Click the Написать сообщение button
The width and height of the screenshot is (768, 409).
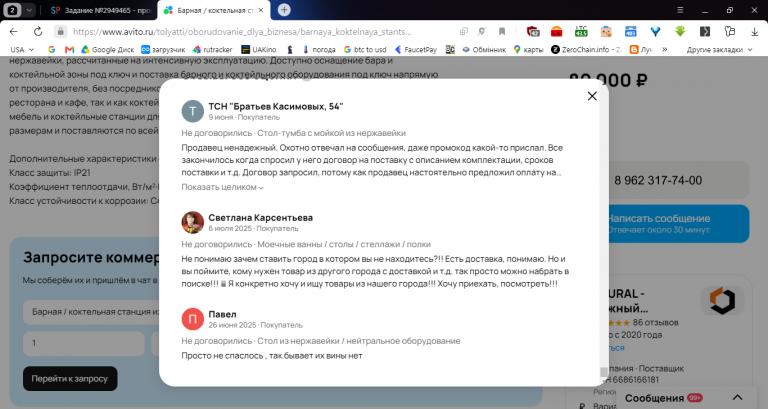[678, 224]
